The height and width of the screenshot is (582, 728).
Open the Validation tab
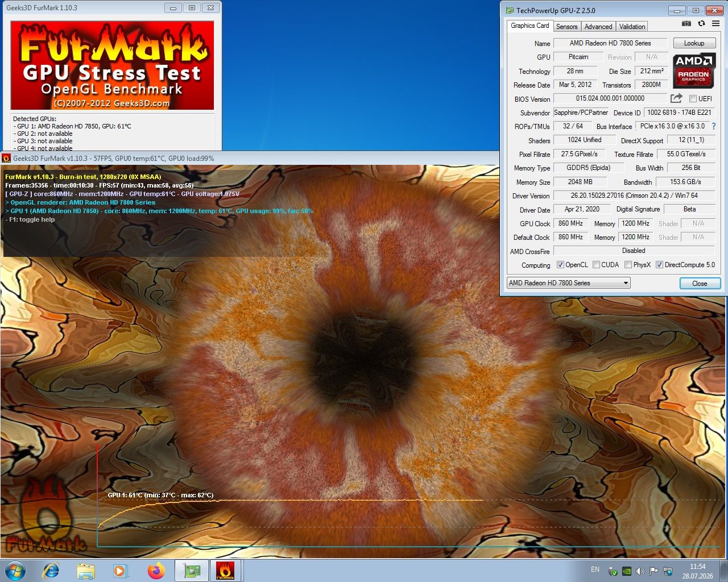632,27
